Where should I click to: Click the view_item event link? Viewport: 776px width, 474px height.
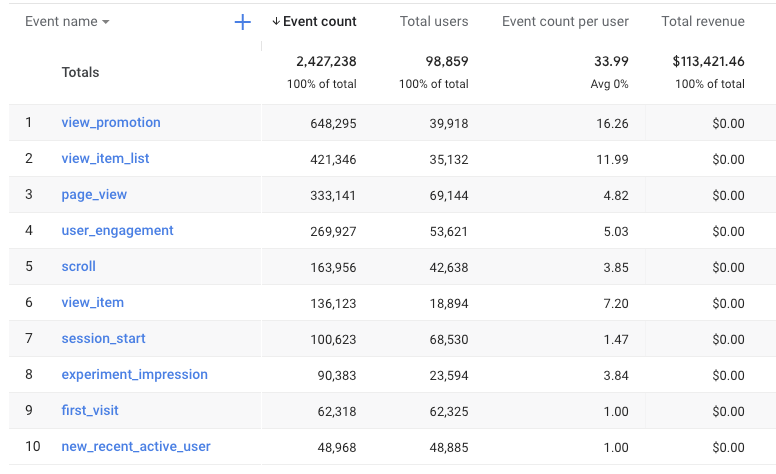[x=93, y=303]
